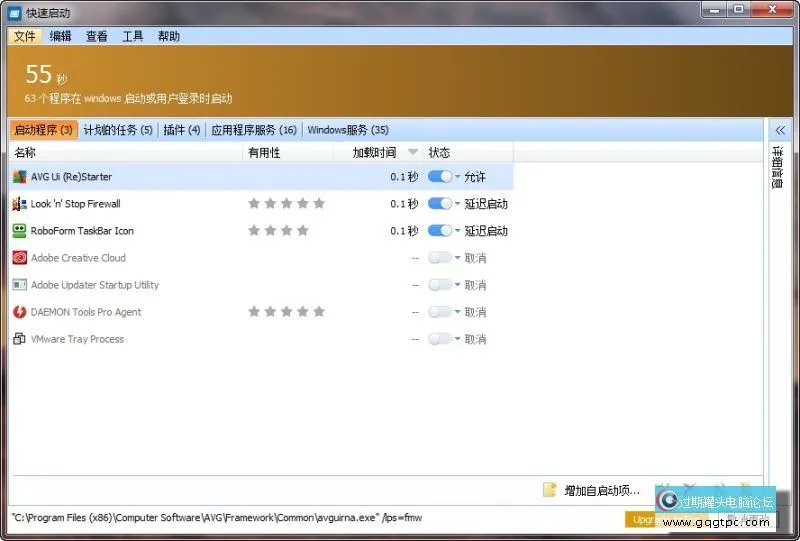This screenshot has height=541, width=800.
Task: Expand the side details panel with double chevron
Action: click(x=780, y=130)
